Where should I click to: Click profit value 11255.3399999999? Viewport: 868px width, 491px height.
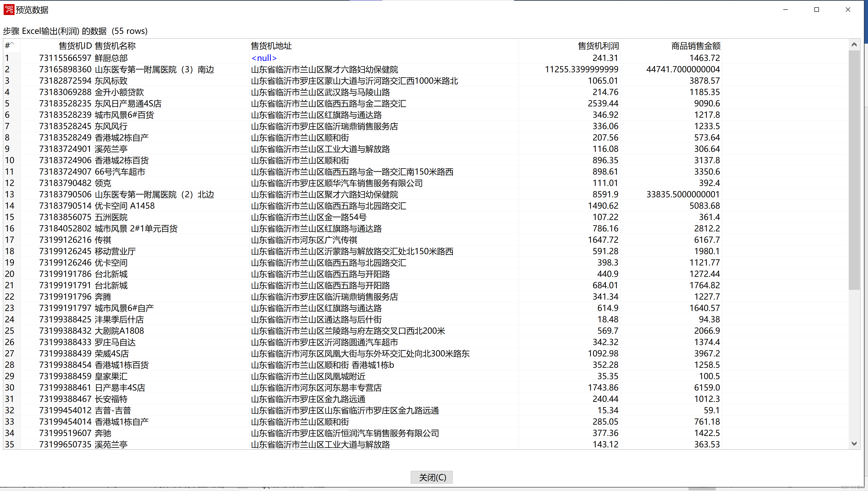(581, 70)
